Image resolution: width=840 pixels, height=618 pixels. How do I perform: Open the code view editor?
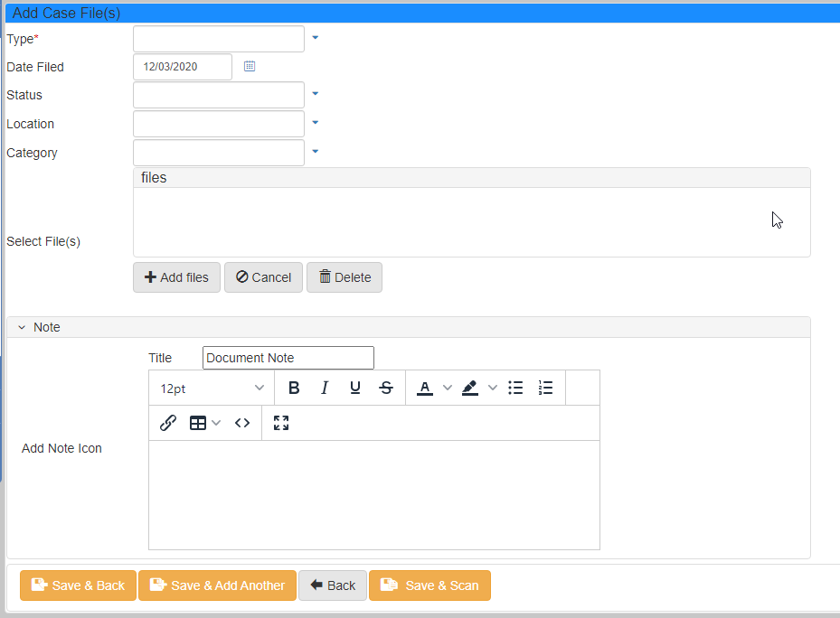[242, 422]
